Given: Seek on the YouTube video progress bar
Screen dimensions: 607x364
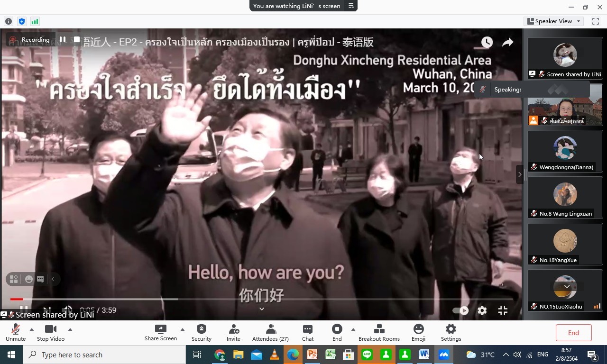Looking at the screenshot, I should pos(262,299).
